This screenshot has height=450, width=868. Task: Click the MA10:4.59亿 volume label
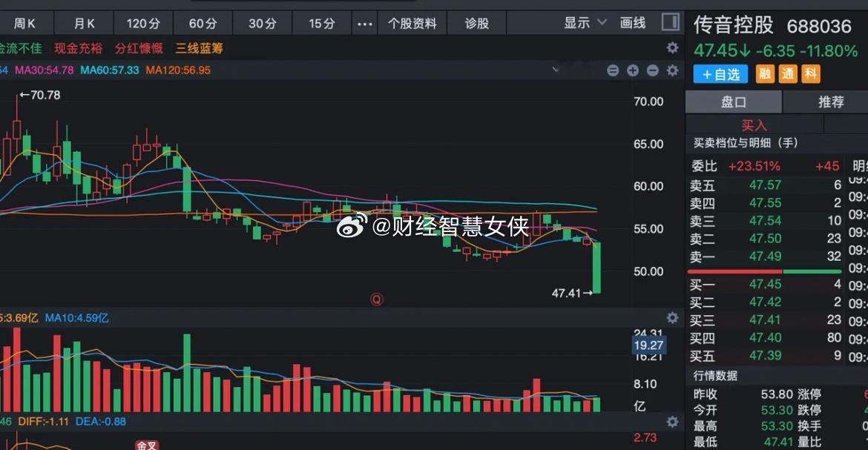click(77, 318)
